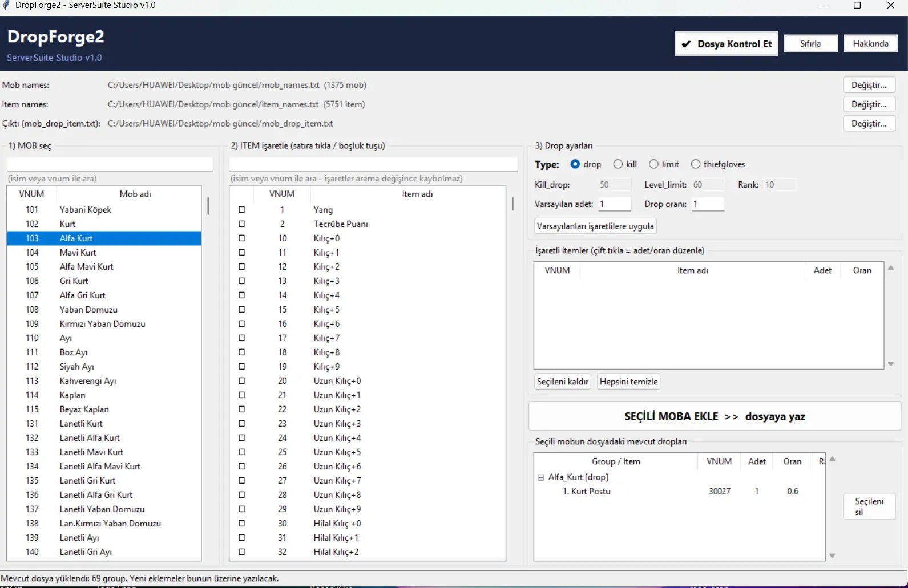Check the box for Yang item
The height and width of the screenshot is (588, 908).
click(x=242, y=210)
